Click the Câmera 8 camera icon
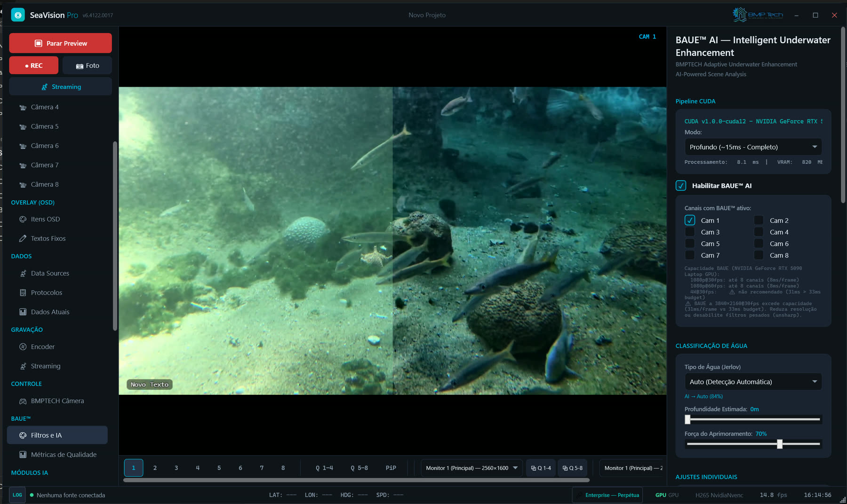This screenshot has width=847, height=504. [23, 184]
